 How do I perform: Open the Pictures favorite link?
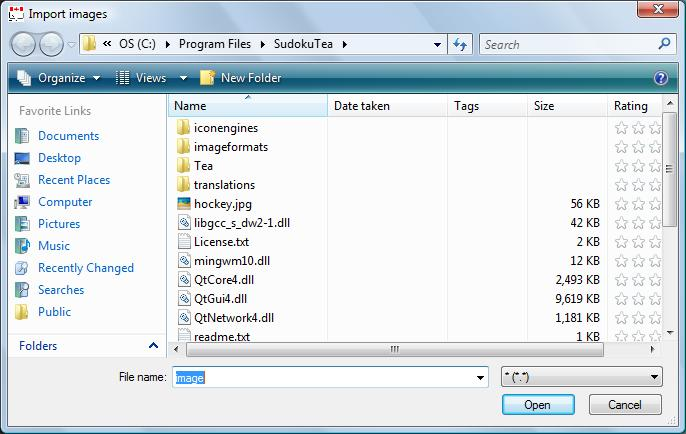click(58, 224)
